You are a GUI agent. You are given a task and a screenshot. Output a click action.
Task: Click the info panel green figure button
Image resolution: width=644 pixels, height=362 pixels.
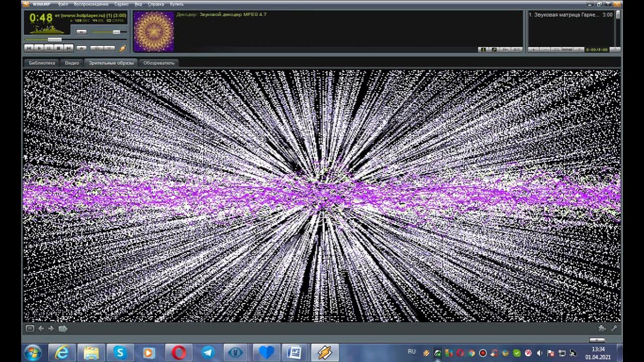tap(483, 50)
